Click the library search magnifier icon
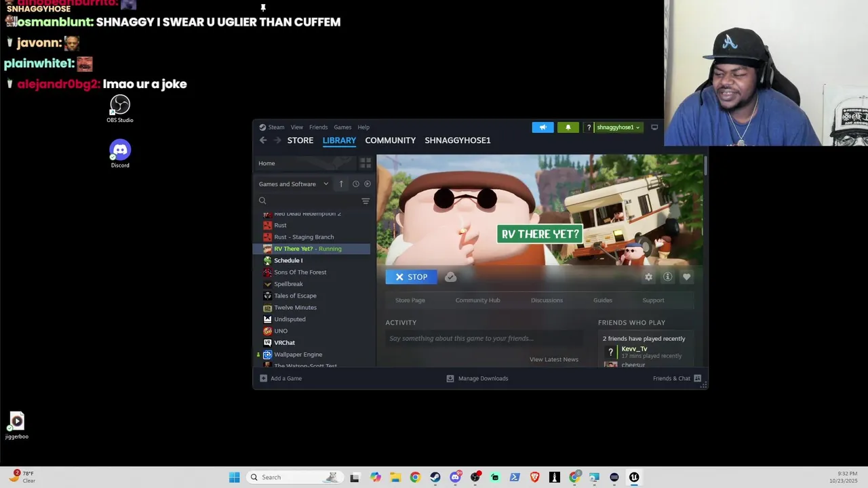 click(x=262, y=201)
